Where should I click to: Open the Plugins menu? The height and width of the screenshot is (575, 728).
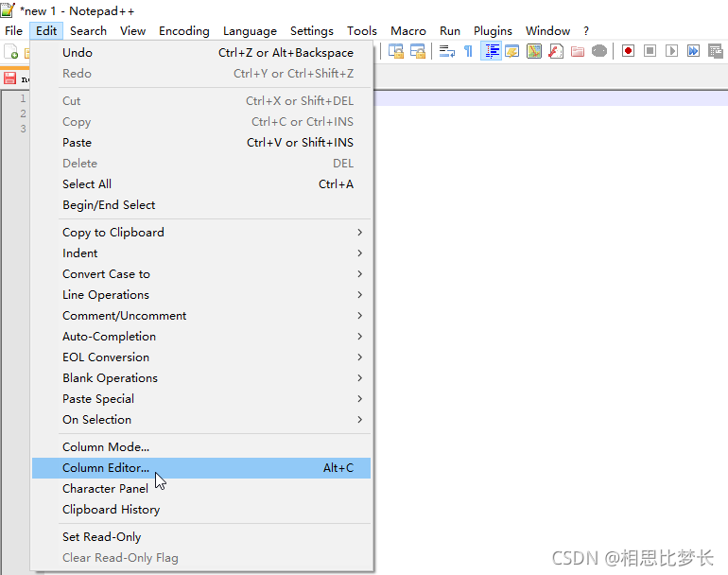pos(493,31)
